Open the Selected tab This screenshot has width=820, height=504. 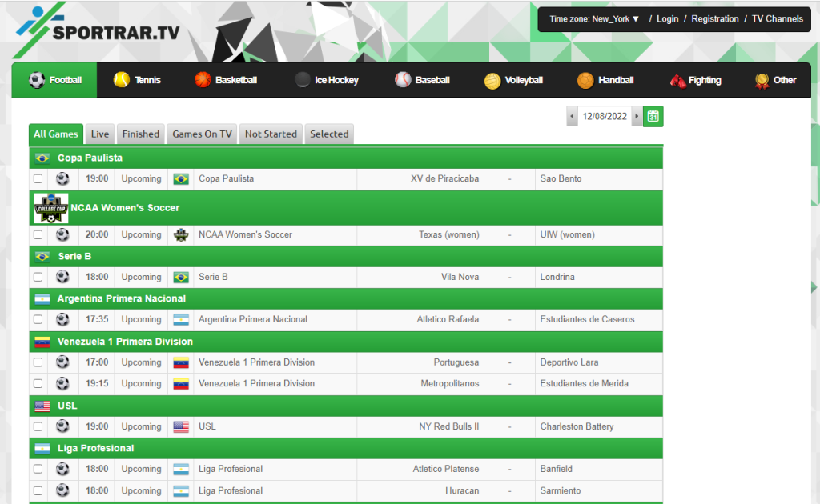point(329,134)
